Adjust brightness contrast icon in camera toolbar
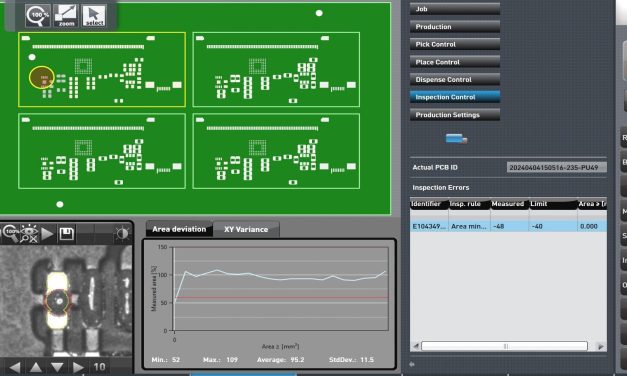This screenshot has width=627, height=376. [x=122, y=234]
